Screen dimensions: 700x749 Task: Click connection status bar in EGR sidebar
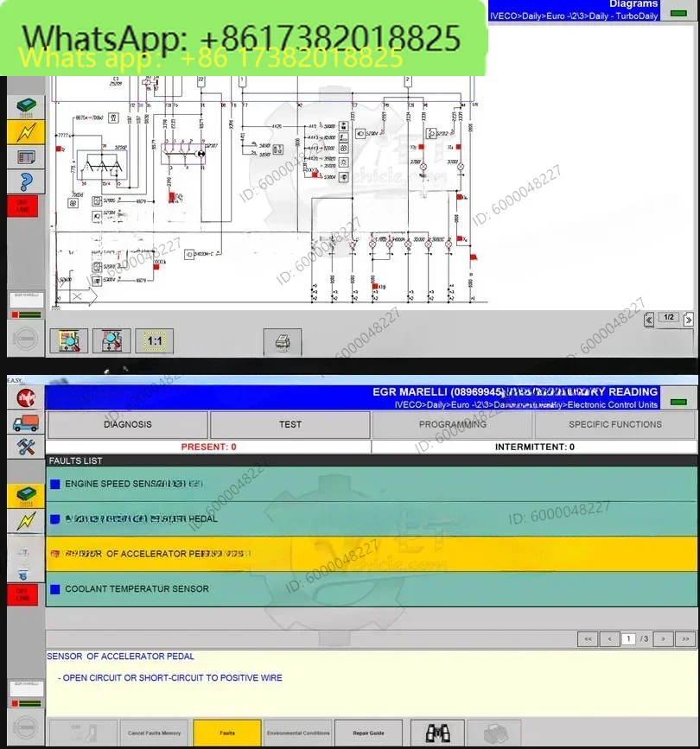[x=27, y=703]
